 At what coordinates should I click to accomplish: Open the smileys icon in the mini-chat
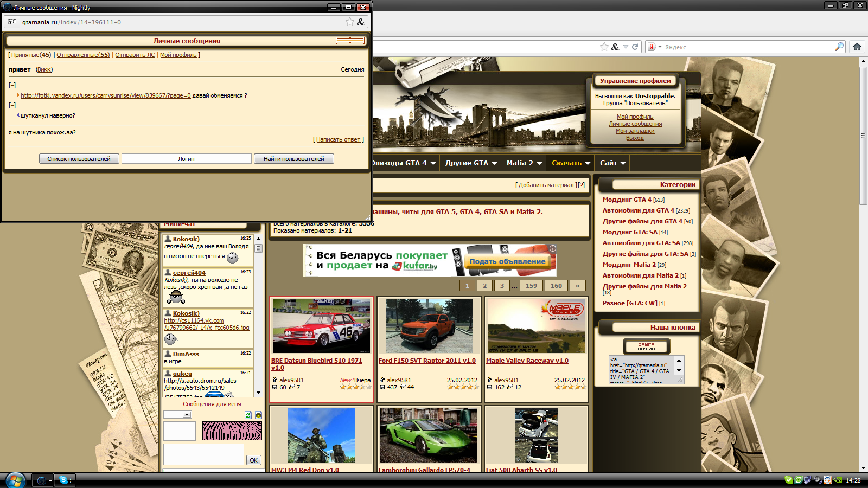(x=258, y=415)
